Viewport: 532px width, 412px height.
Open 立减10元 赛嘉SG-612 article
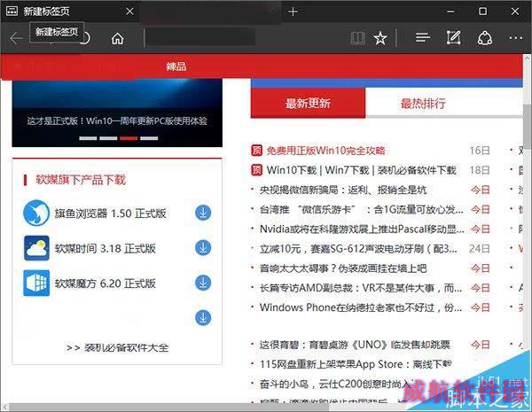358,249
